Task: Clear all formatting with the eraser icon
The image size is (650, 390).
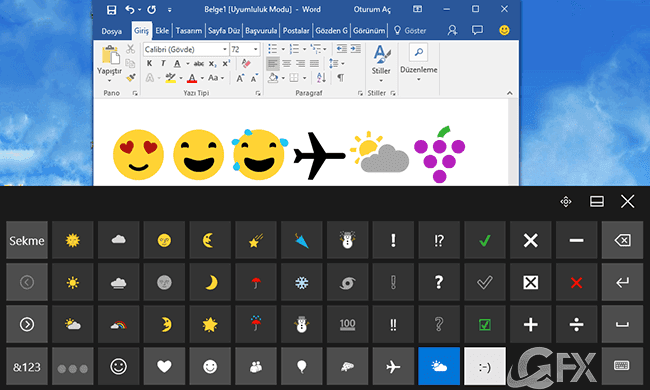Action: [x=246, y=63]
